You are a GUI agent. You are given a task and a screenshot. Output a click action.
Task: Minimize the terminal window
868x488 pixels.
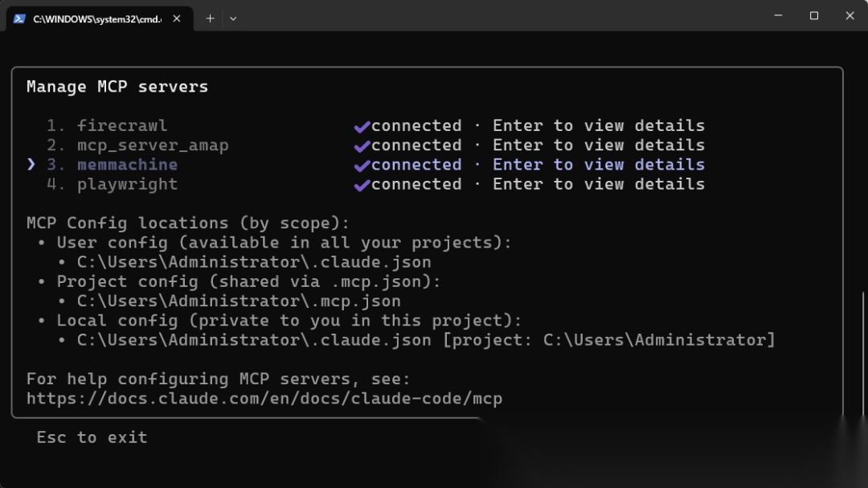pos(778,15)
